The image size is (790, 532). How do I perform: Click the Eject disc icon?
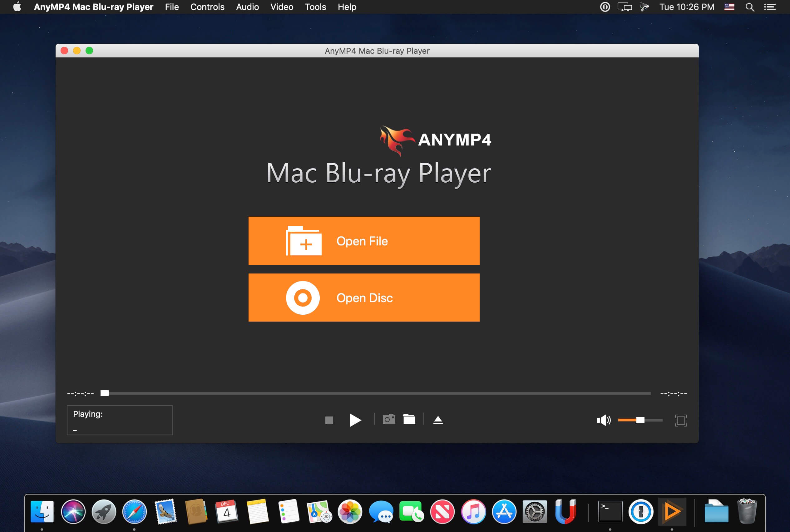[438, 420]
